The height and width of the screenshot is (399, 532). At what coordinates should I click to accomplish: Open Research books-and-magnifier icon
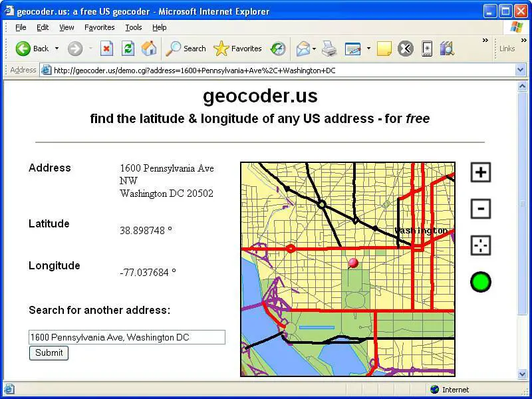(x=447, y=49)
